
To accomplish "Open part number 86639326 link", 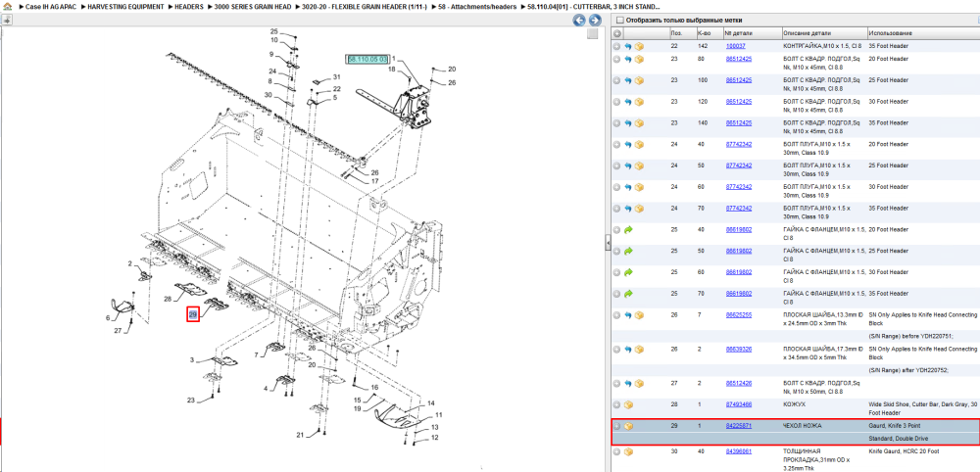I will point(738,349).
